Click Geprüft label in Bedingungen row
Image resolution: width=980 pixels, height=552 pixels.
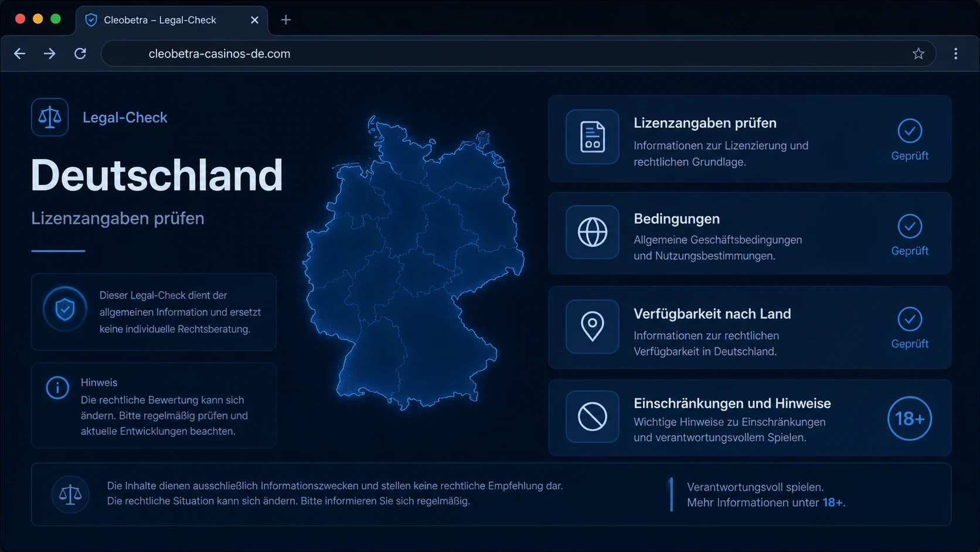(x=910, y=251)
